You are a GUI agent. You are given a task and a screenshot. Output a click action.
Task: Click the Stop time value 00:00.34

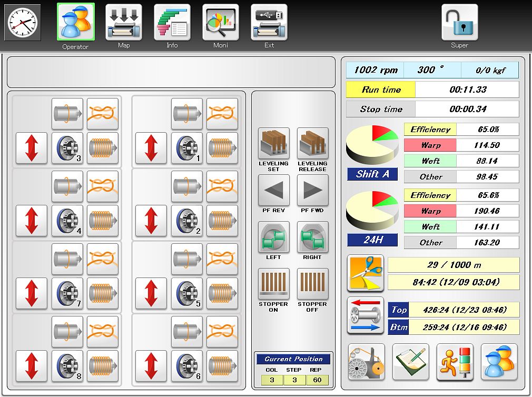(x=467, y=109)
